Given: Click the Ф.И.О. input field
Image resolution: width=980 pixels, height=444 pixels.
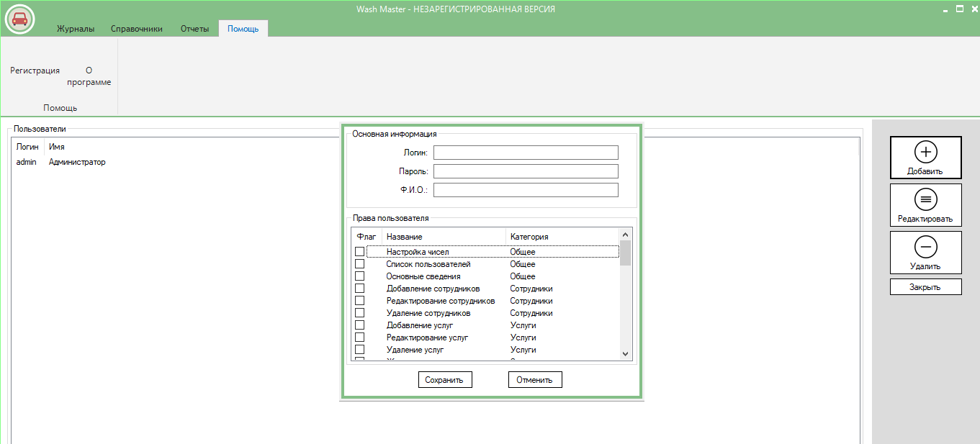Looking at the screenshot, I should [x=526, y=190].
